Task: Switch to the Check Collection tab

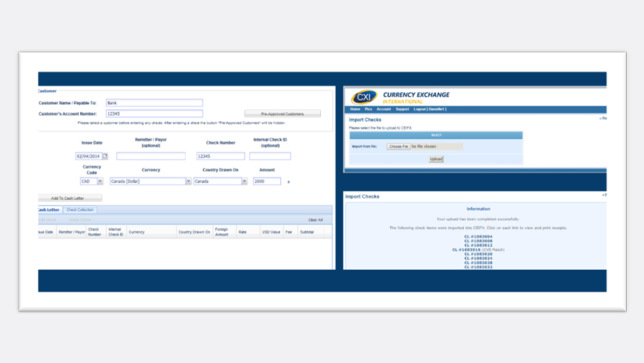Action: [x=80, y=210]
